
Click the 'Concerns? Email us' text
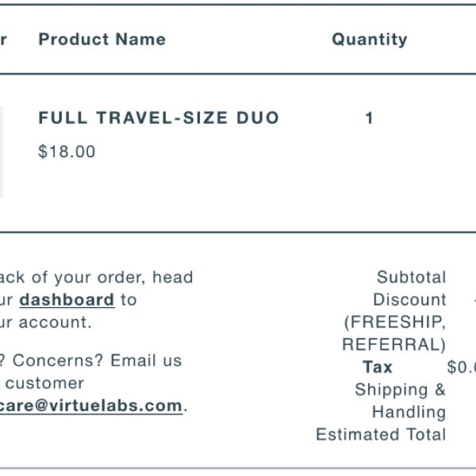pyautogui.click(x=97, y=361)
